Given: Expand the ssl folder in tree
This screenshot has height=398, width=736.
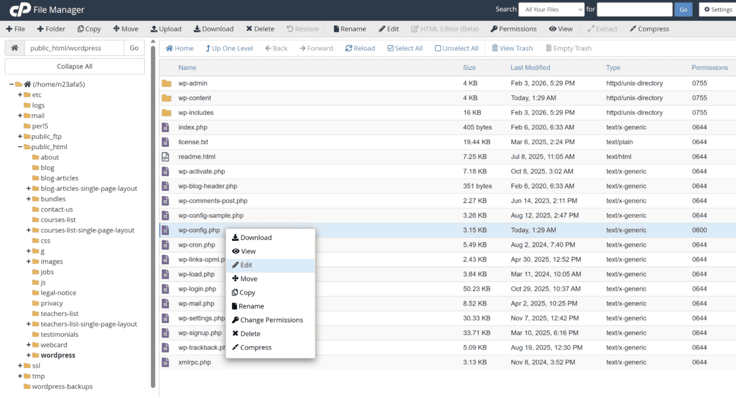Looking at the screenshot, I should 20,366.
